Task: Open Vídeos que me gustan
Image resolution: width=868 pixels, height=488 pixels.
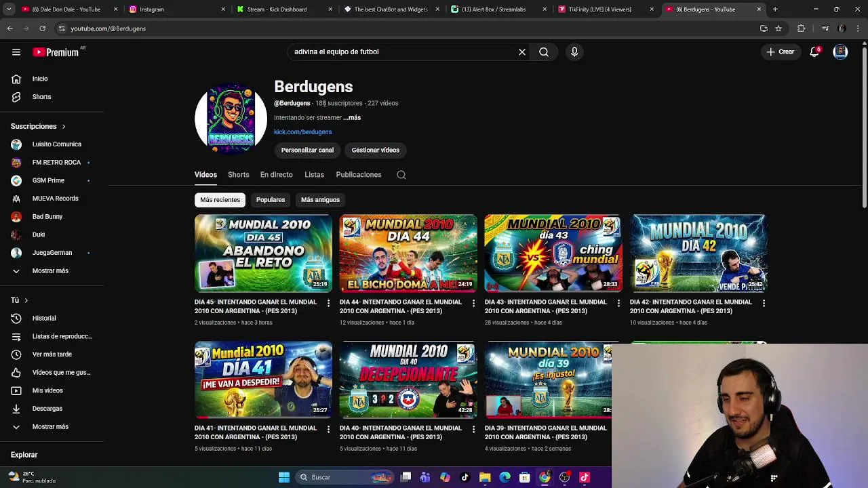Action: coord(52,372)
